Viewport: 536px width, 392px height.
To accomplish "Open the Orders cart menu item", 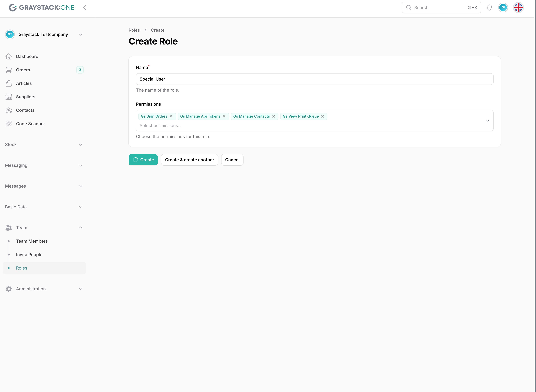I will 23,70.
